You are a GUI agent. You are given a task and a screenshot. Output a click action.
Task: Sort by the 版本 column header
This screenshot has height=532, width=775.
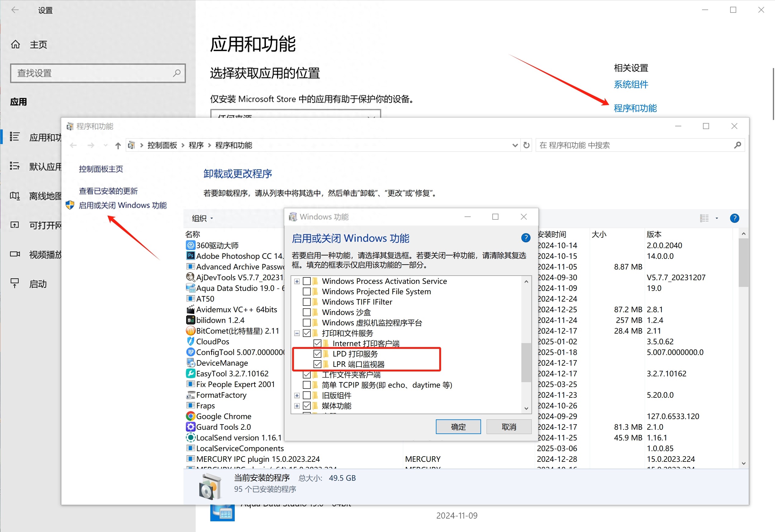[654, 234]
